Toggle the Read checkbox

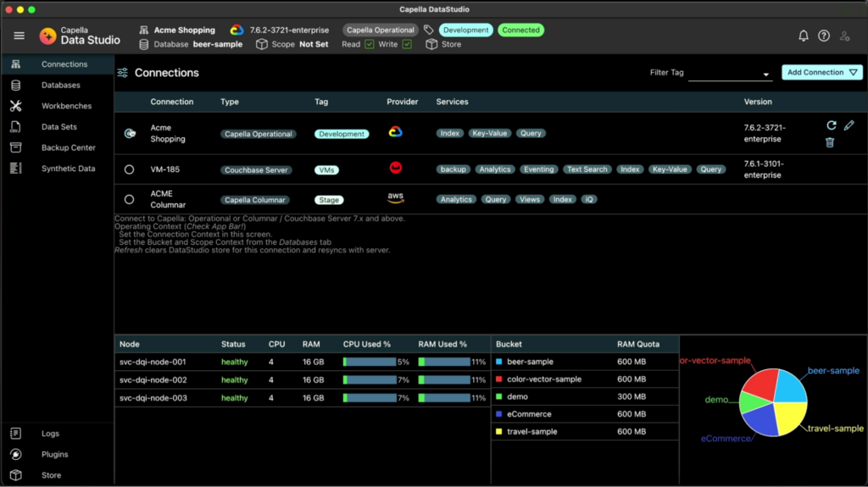[370, 44]
